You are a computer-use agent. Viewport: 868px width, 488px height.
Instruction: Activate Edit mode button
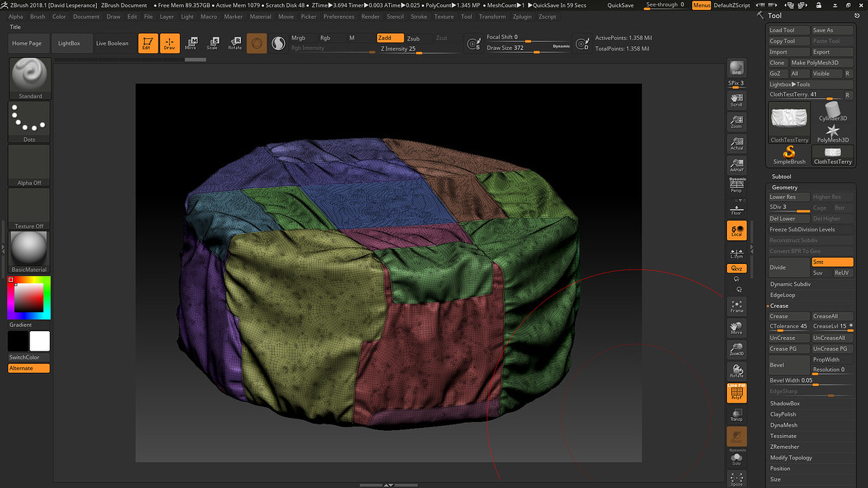[x=148, y=43]
